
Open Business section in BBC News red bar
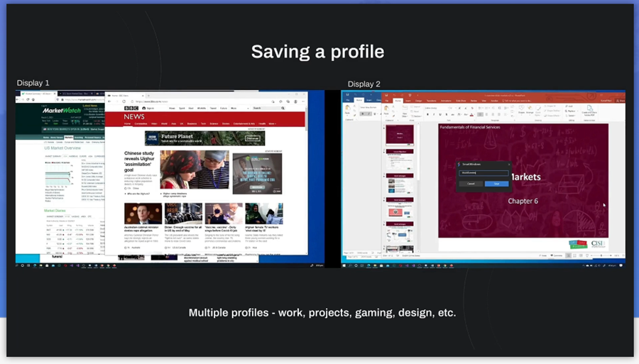[x=192, y=123]
